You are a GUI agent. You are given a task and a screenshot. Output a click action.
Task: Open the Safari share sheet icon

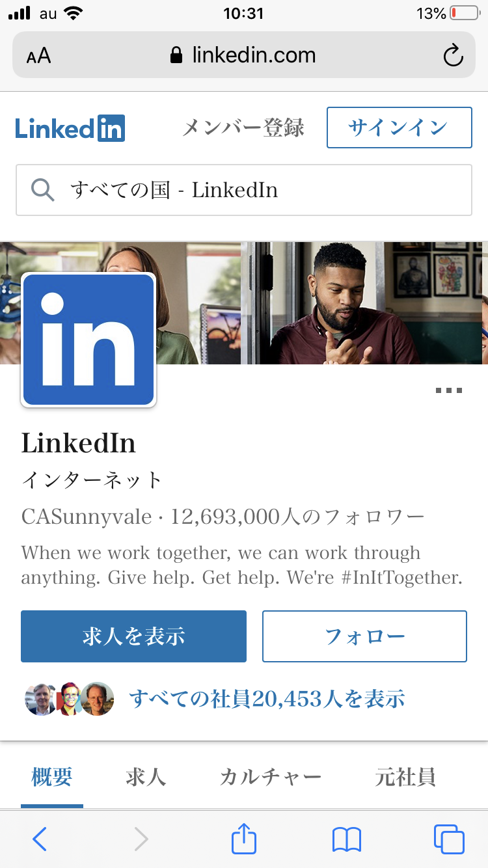pos(244,838)
